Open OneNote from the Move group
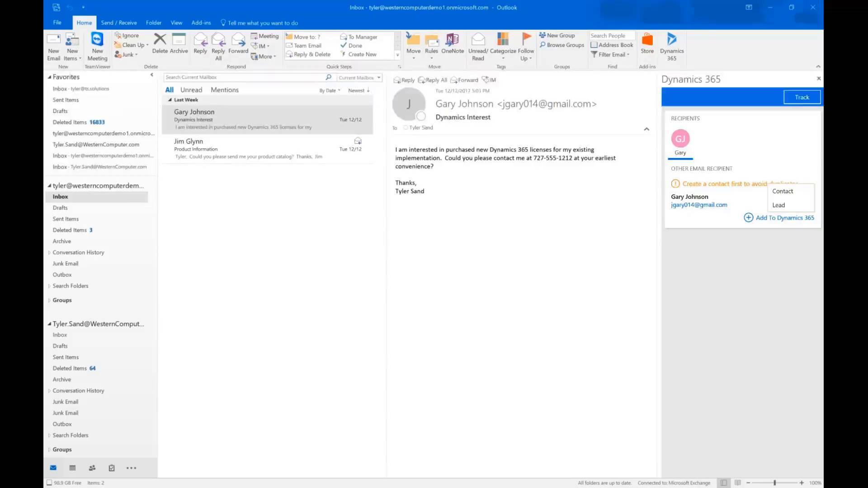The image size is (868, 488). 453,44
